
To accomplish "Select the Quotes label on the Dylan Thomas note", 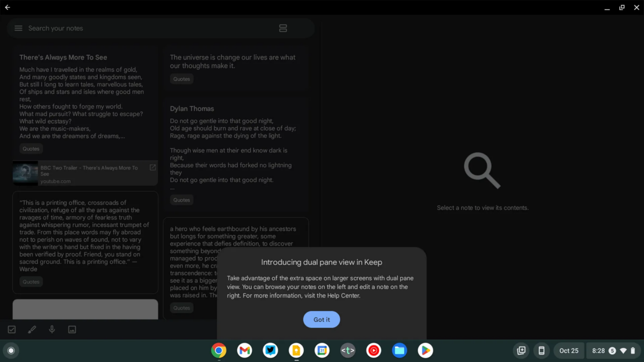I will tap(181, 200).
